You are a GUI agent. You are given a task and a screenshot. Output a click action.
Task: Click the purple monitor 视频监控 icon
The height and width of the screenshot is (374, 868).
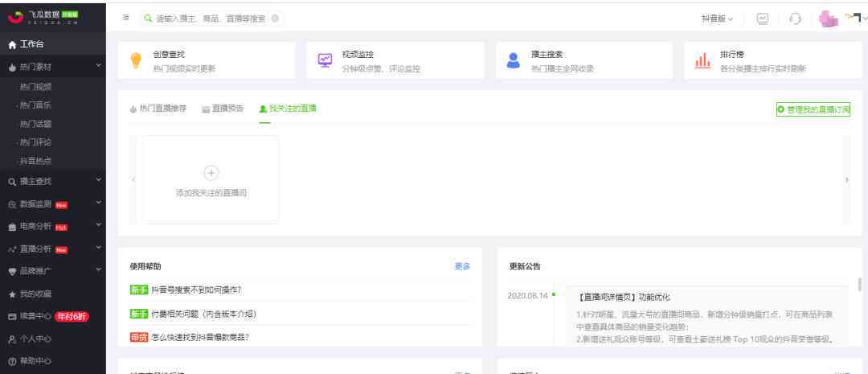[x=325, y=60]
